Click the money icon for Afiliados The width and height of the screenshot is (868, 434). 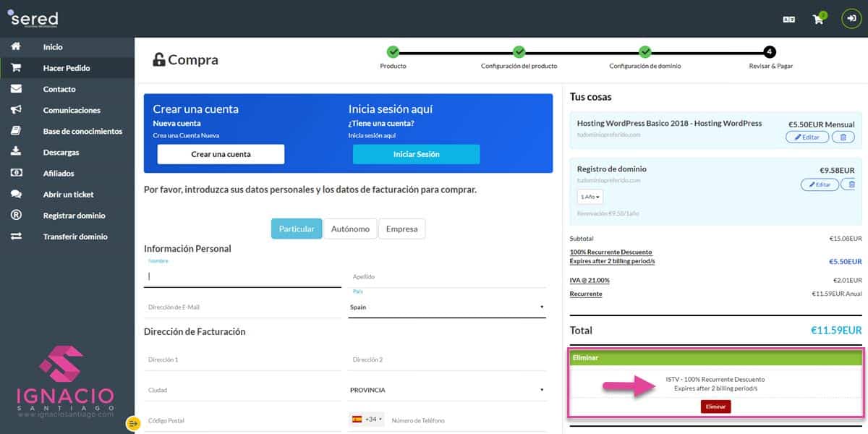16,174
